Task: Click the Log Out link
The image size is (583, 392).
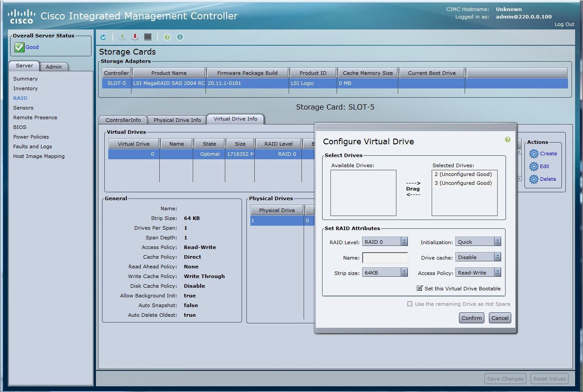Action: pos(564,24)
